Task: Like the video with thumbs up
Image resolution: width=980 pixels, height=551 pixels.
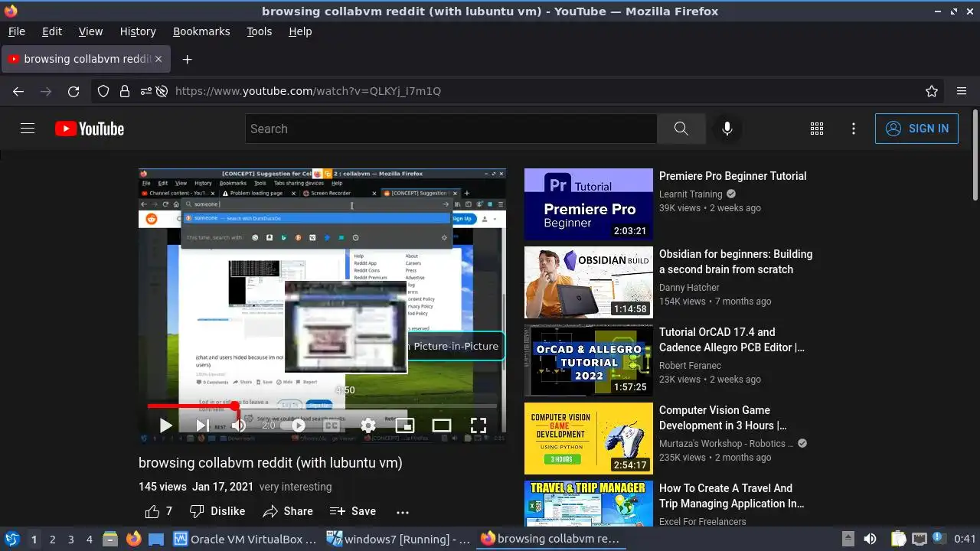Action: click(x=158, y=511)
